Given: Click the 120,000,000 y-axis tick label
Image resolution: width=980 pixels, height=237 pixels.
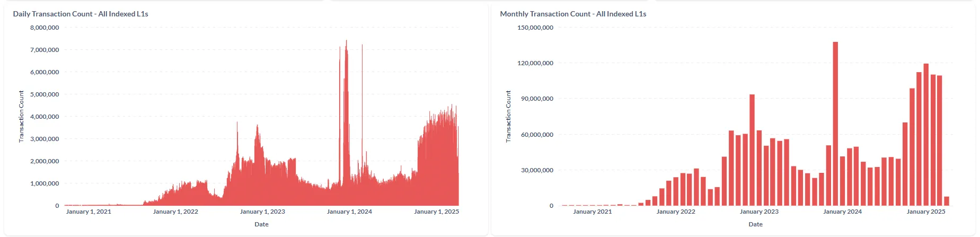Looking at the screenshot, I should click(x=535, y=63).
